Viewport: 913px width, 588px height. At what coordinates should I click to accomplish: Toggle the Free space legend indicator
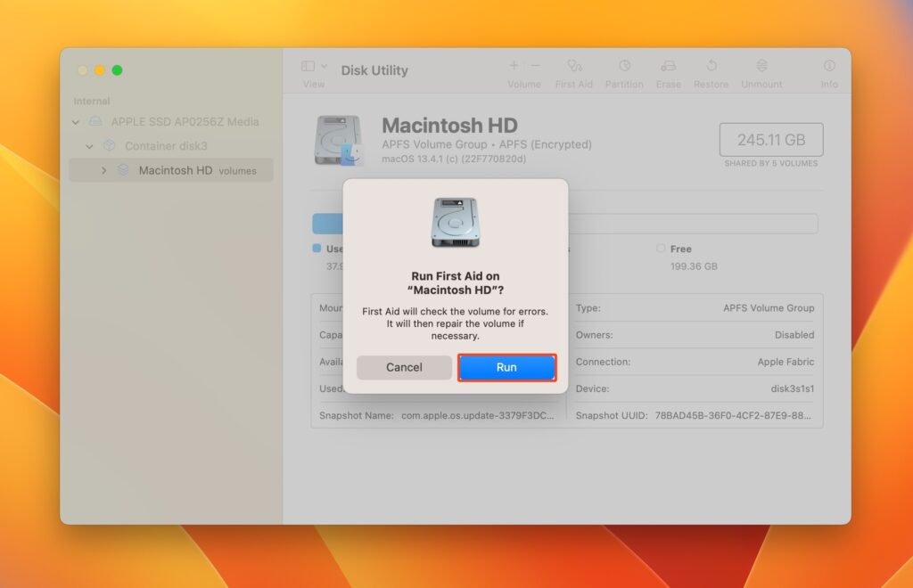661,249
